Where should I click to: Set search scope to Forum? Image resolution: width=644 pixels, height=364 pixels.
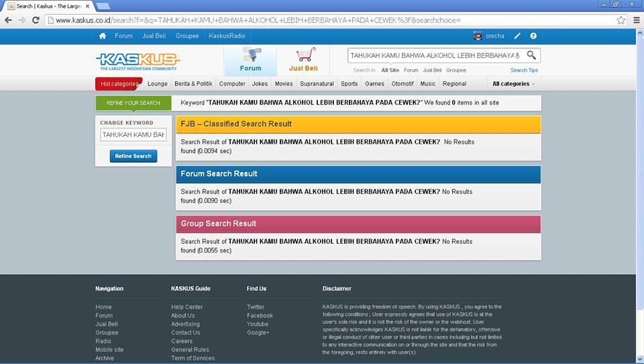pyautogui.click(x=411, y=71)
